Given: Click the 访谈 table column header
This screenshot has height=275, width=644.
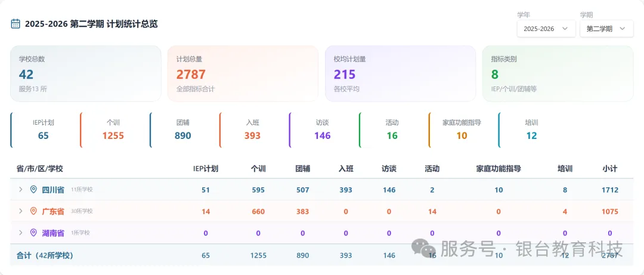Looking at the screenshot, I should click(389, 169).
